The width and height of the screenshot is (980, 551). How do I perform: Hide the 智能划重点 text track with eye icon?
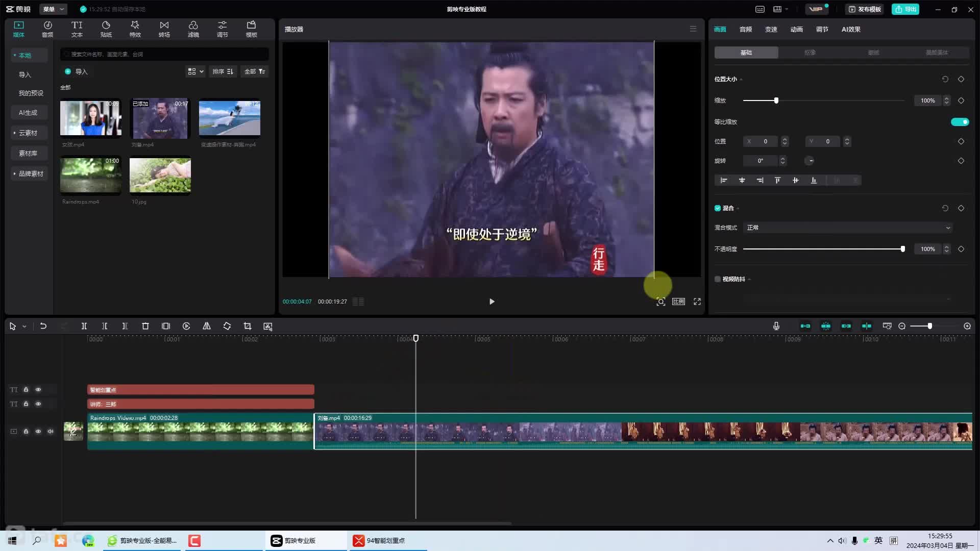click(x=38, y=390)
